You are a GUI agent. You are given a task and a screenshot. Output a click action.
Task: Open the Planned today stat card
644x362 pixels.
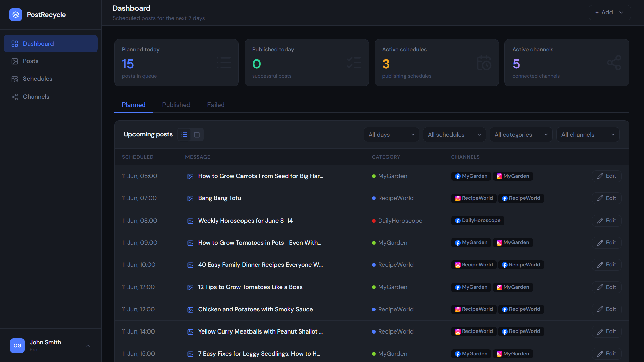(176, 63)
